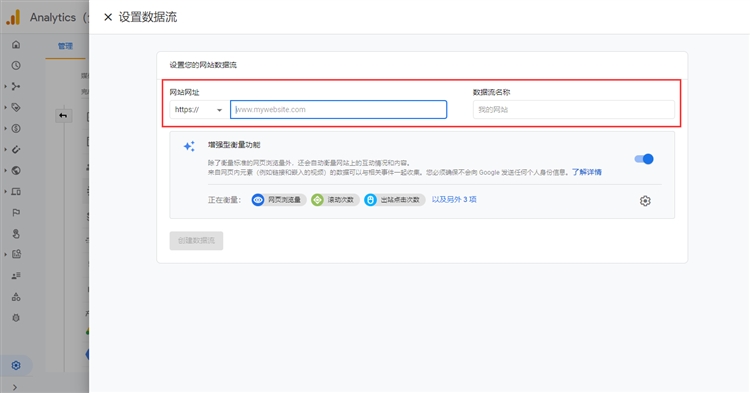Open the Engagement tag icon in sidebar
The image size is (750, 393).
pos(16,108)
